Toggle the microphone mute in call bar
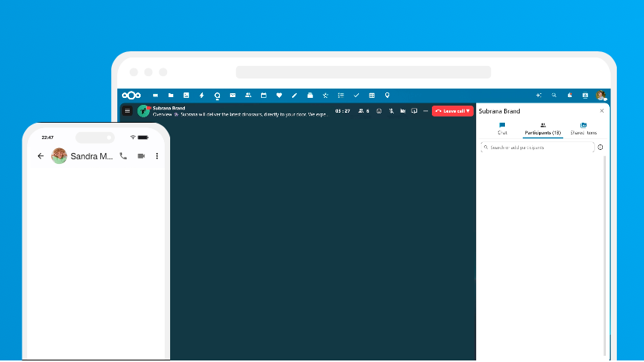The height and width of the screenshot is (362, 644). [x=391, y=111]
